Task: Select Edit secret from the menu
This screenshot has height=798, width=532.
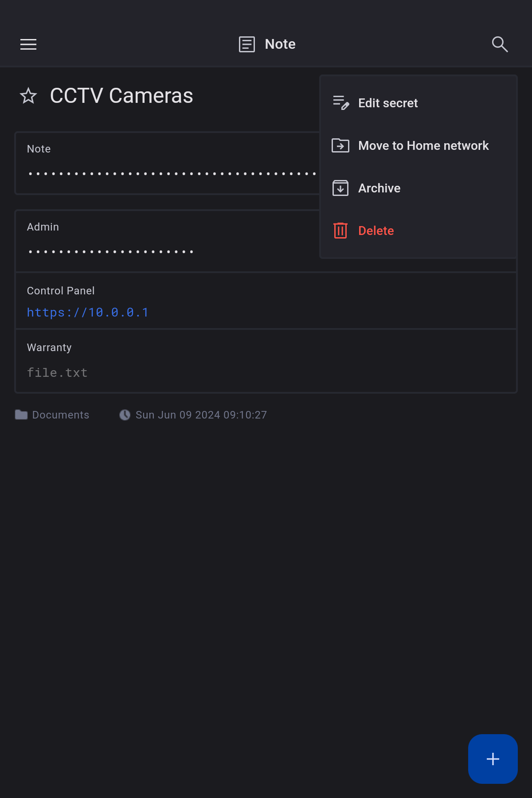Action: click(388, 103)
